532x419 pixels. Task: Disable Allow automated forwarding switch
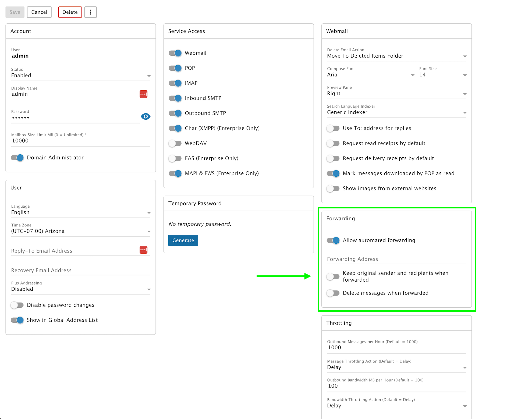(x=333, y=240)
